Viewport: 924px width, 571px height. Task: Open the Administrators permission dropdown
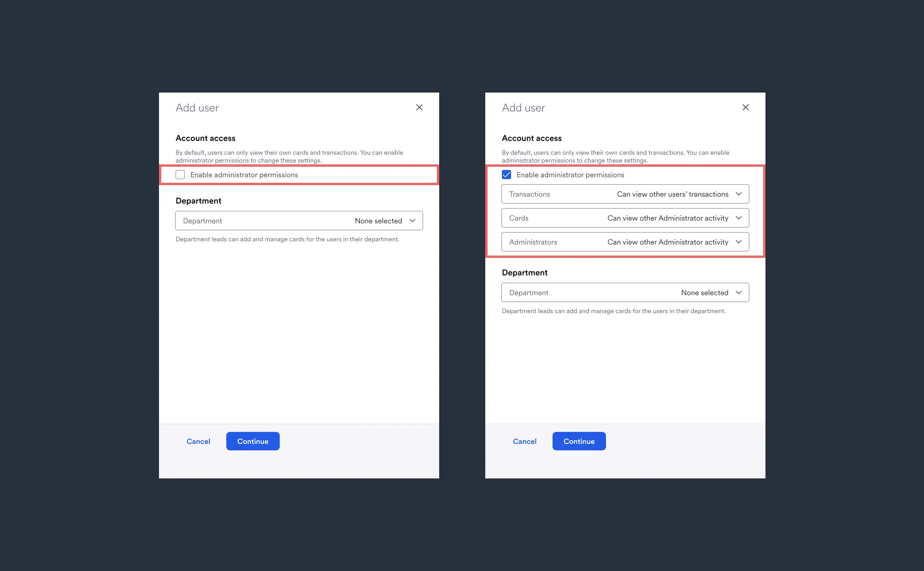pyautogui.click(x=624, y=242)
